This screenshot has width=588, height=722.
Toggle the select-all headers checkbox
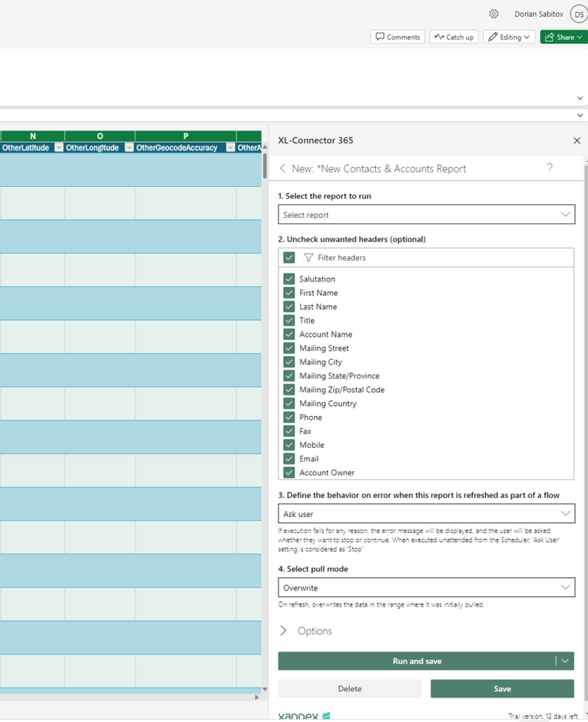coord(289,257)
